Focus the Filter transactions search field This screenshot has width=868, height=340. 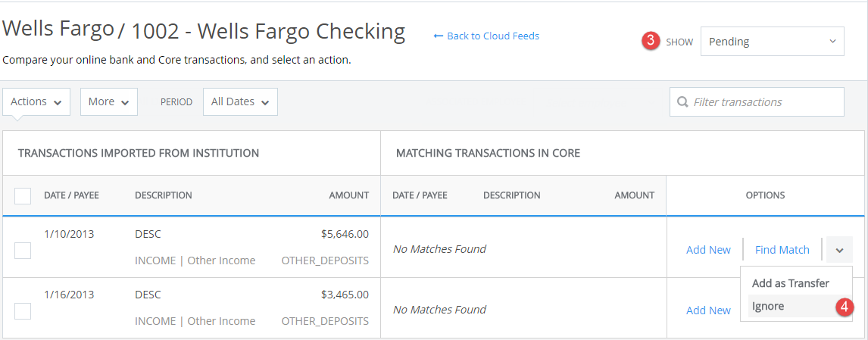(x=757, y=102)
